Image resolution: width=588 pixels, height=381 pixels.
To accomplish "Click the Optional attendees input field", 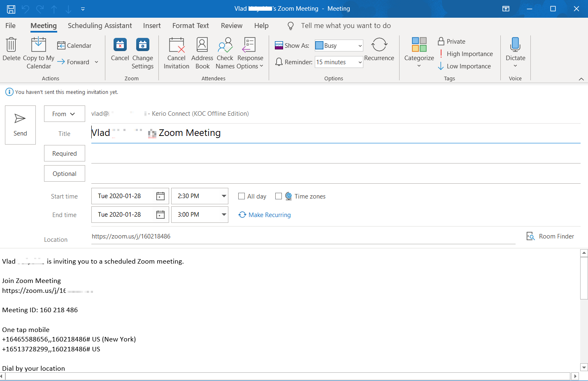I will (336, 174).
